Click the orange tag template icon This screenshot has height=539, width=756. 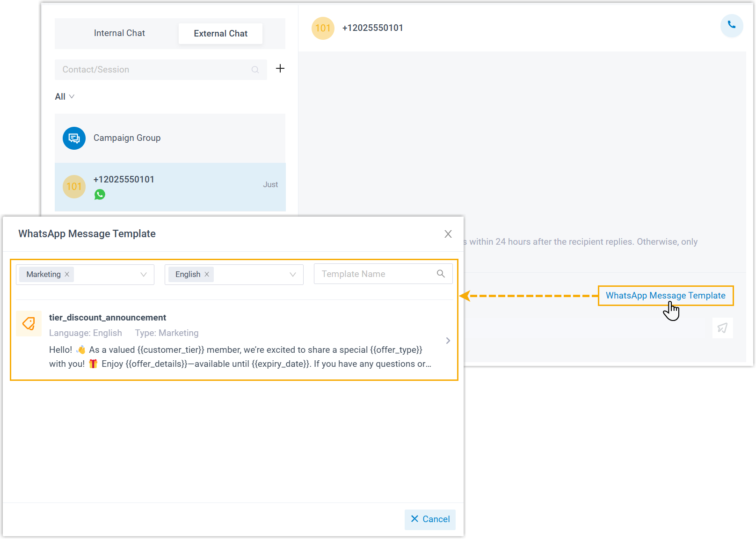tap(29, 323)
